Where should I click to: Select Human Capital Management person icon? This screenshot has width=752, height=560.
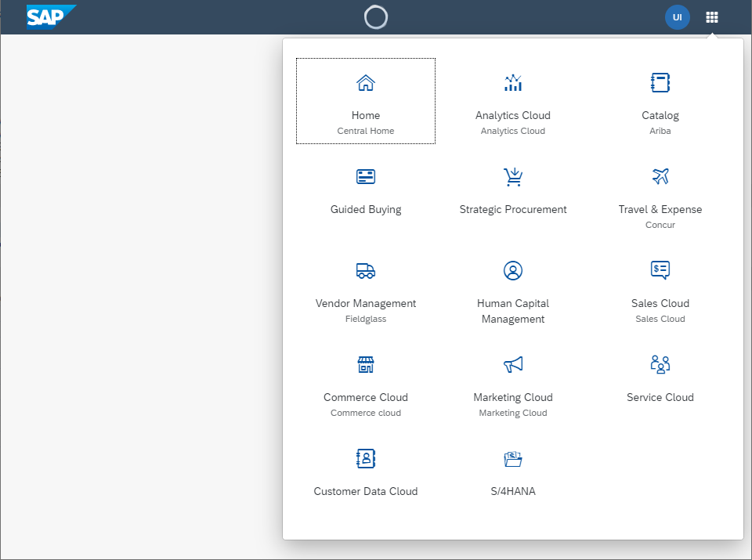tap(513, 271)
